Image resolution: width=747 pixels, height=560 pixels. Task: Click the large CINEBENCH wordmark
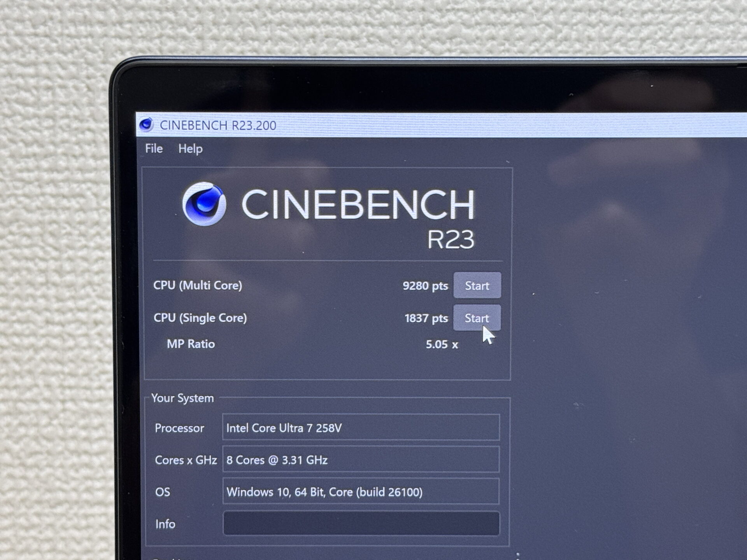[x=358, y=204]
